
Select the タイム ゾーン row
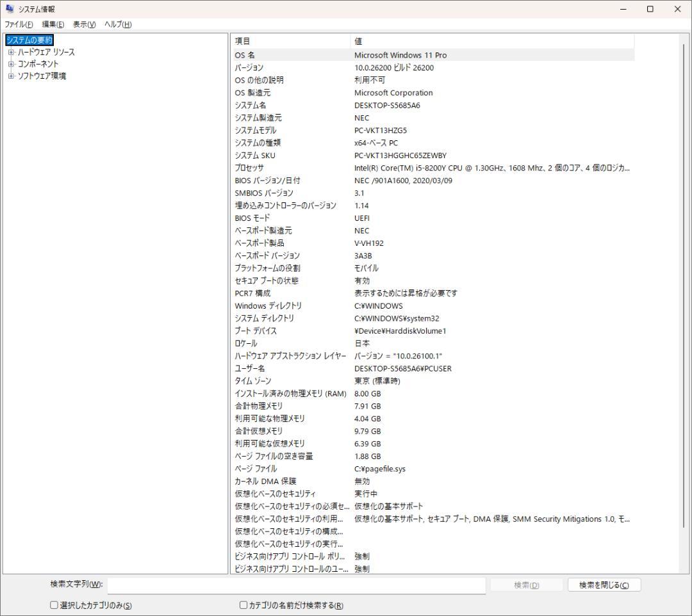point(384,381)
